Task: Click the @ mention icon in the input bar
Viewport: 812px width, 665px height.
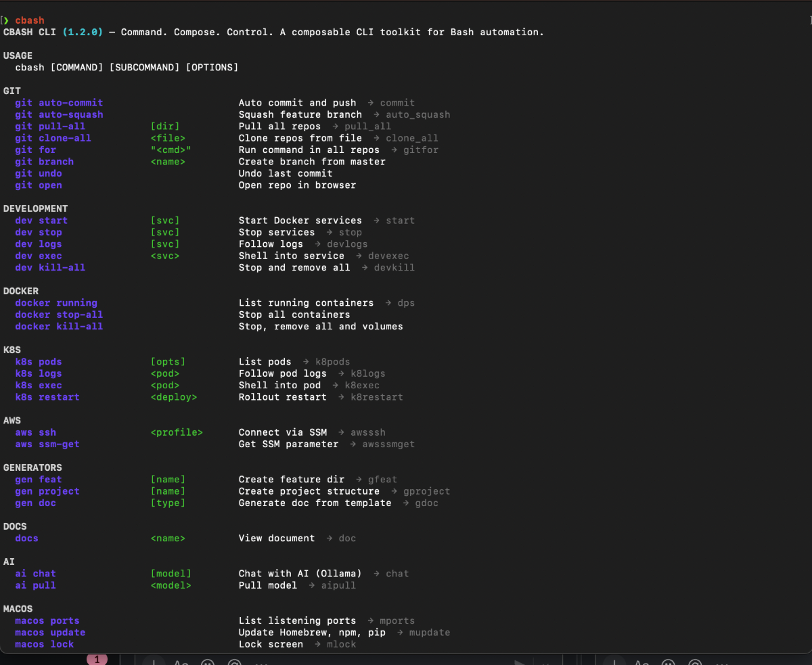Action: click(x=235, y=662)
